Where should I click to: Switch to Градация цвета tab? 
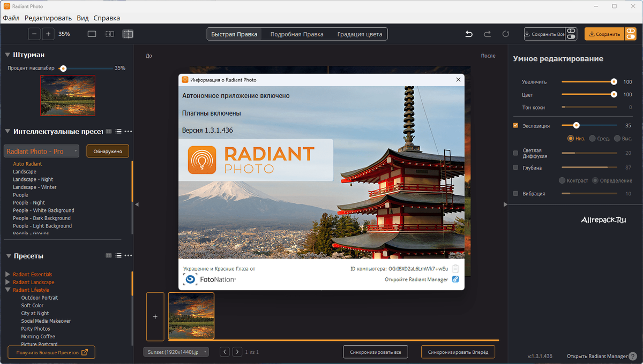click(360, 34)
